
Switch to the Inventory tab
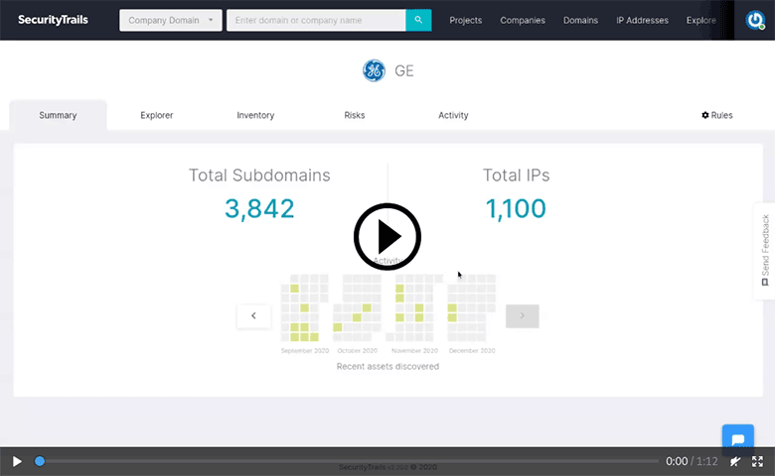(x=255, y=115)
